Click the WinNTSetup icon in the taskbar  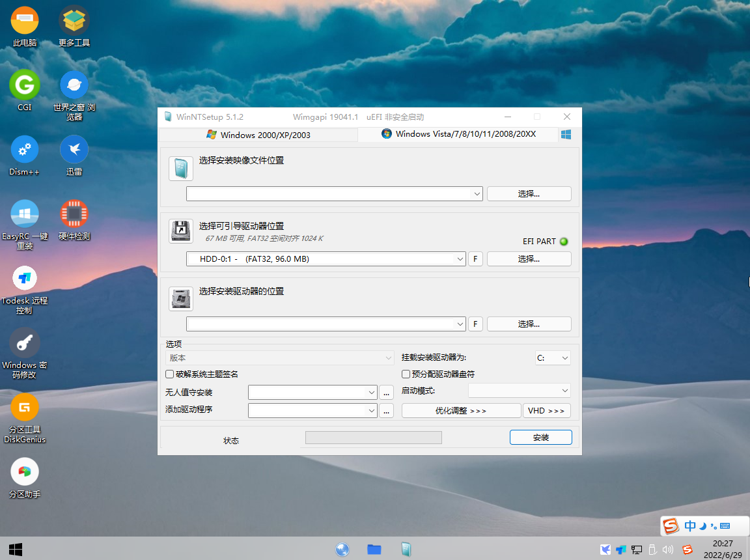pyautogui.click(x=406, y=550)
